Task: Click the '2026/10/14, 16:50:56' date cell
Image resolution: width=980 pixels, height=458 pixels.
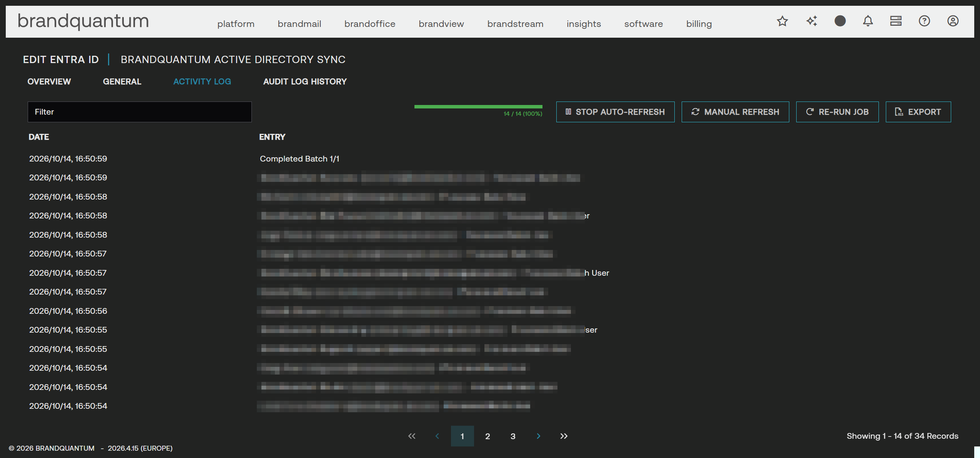Action: pyautogui.click(x=68, y=311)
